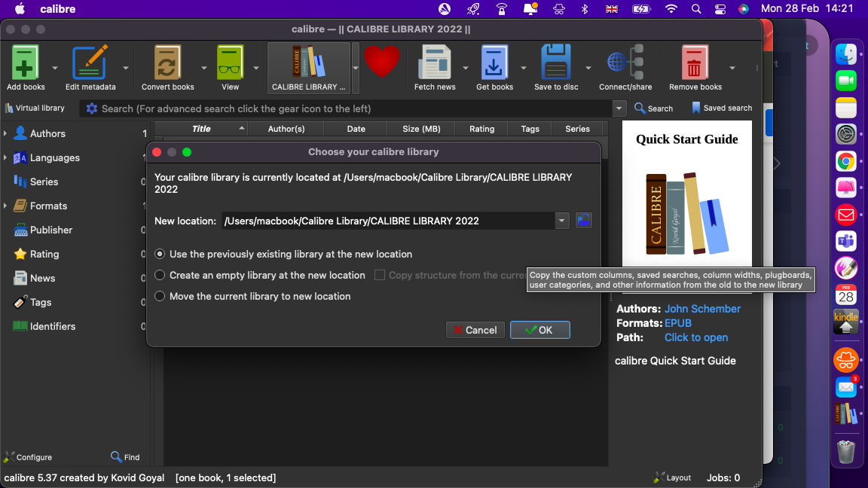
Task: Open the calibre menu in menu bar
Action: click(x=57, y=9)
